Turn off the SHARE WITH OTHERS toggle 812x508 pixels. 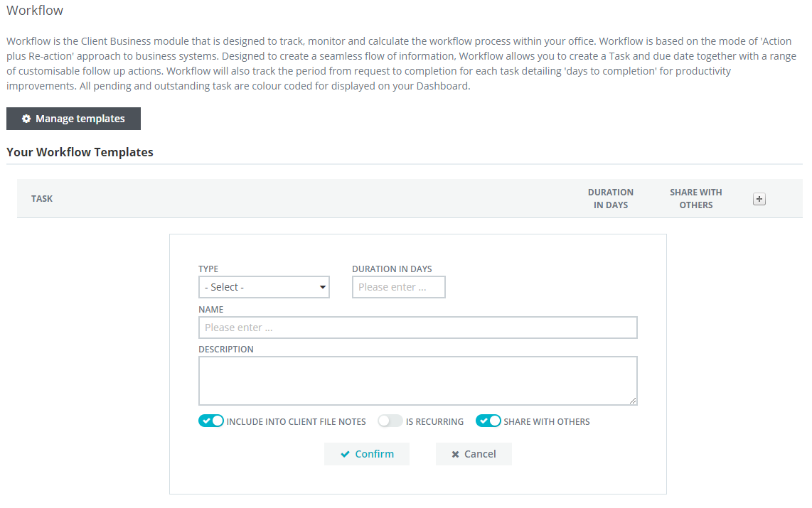pos(488,421)
